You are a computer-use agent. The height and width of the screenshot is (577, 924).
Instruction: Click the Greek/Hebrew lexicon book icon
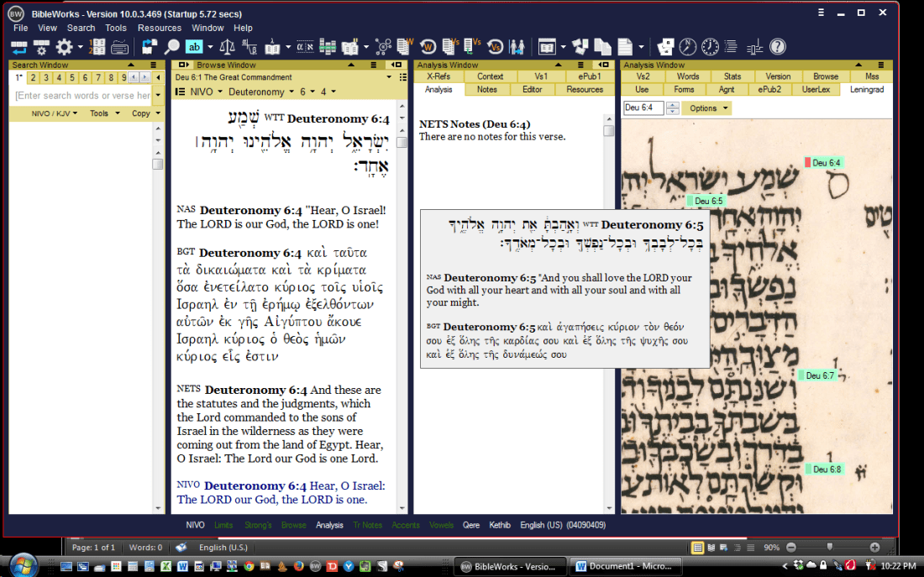(x=272, y=46)
